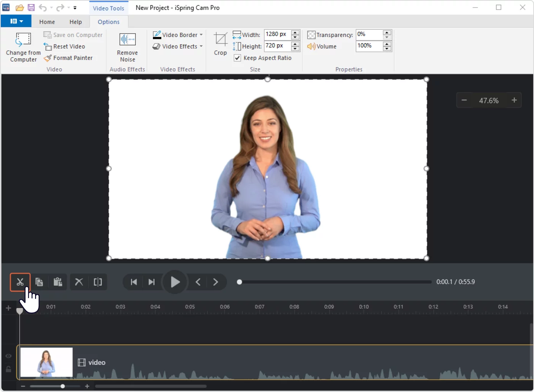Decrease Width with down stepper arrow
This screenshot has width=534, height=392.
[295, 37]
